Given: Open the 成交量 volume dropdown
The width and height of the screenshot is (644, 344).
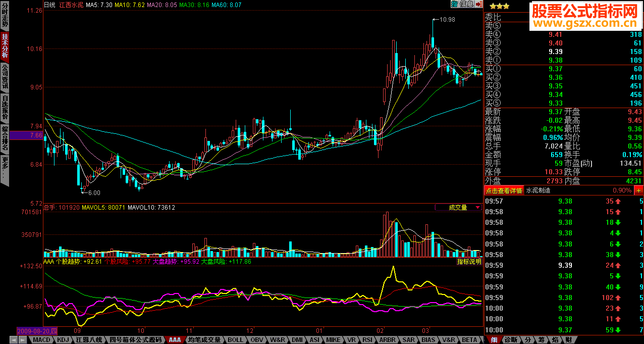Looking at the screenshot, I should tap(458, 207).
